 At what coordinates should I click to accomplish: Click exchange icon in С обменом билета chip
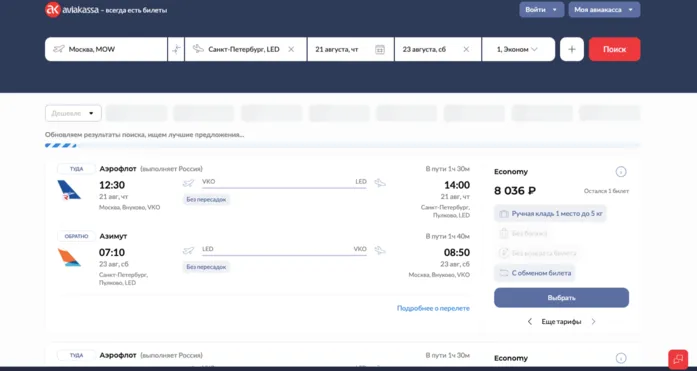(504, 273)
